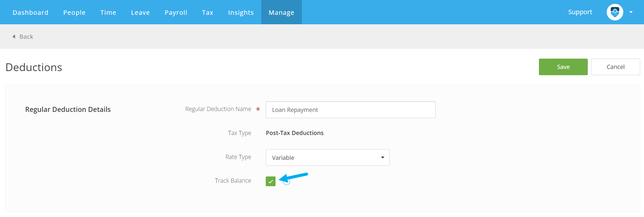Screen dimensions: 644x217
Task: Click the Back arrow icon
Action: point(14,37)
